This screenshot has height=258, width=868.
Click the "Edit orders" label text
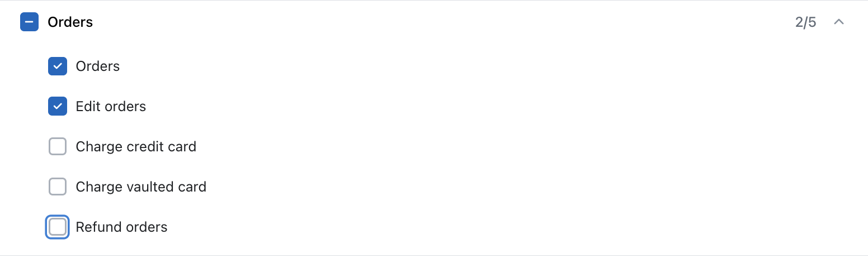(111, 107)
